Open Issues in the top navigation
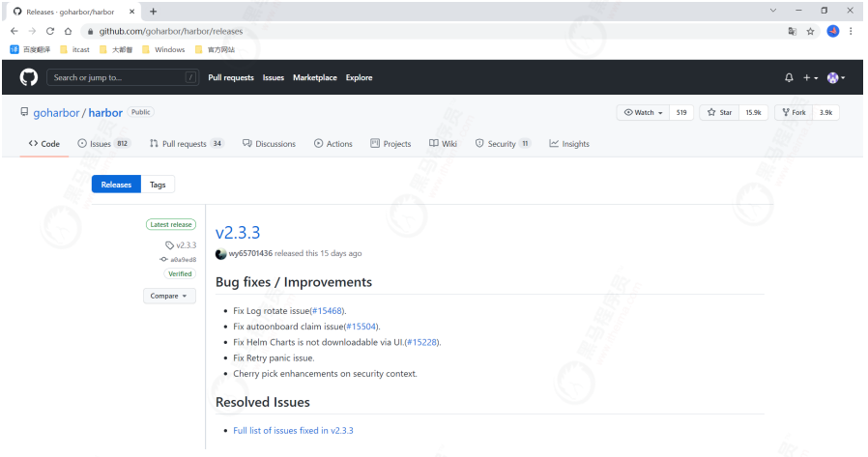Screen dimensions: 868x457 coord(274,77)
